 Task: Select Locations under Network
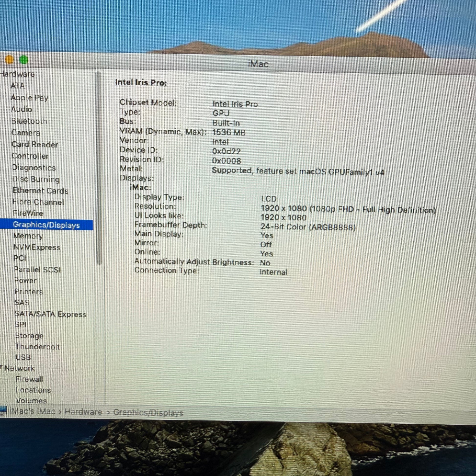[x=33, y=390]
